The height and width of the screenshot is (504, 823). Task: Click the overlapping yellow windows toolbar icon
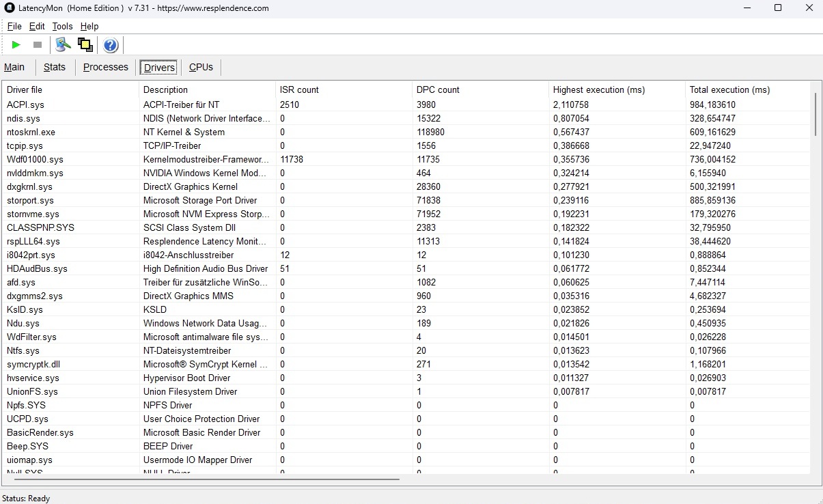click(85, 45)
